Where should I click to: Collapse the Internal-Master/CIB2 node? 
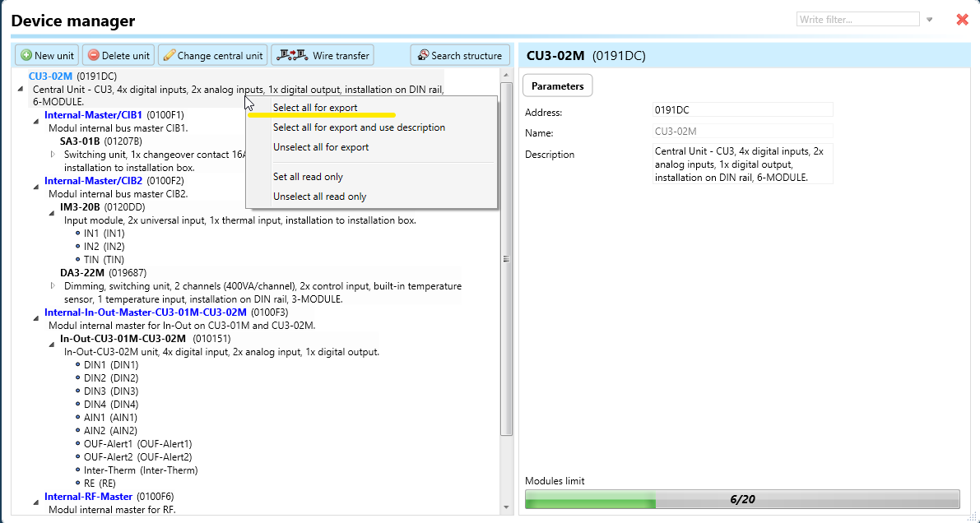click(35, 187)
